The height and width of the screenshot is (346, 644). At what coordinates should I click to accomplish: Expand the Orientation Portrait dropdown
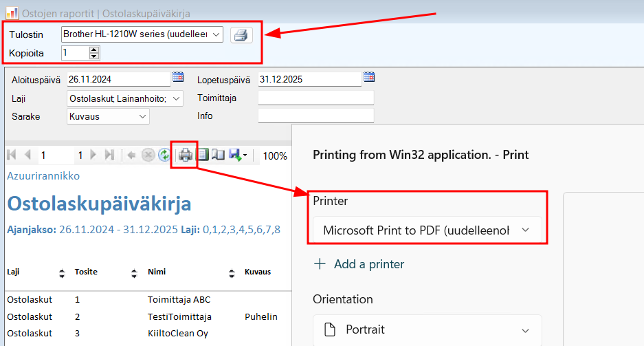coord(526,329)
